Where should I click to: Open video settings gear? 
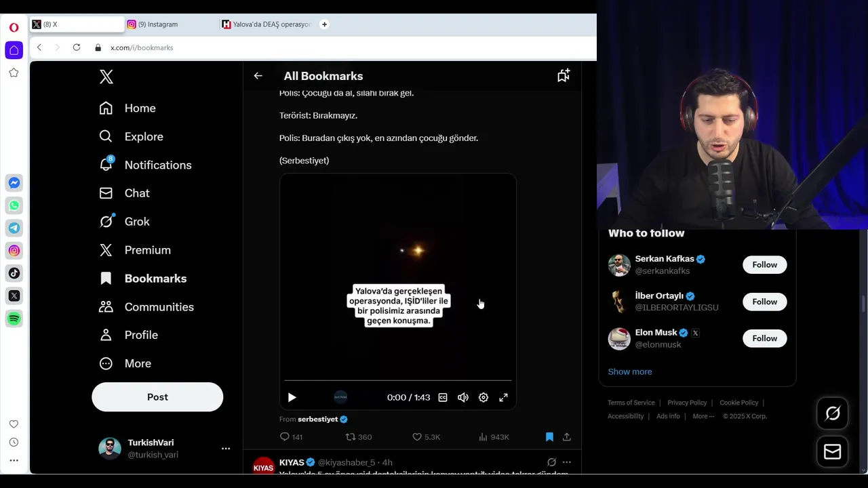(x=484, y=398)
